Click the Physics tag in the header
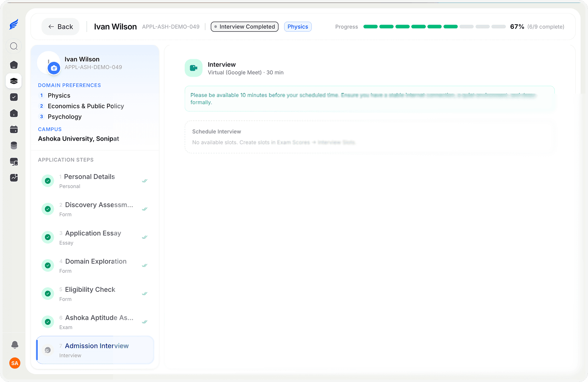This screenshot has height=382, width=588. point(298,27)
